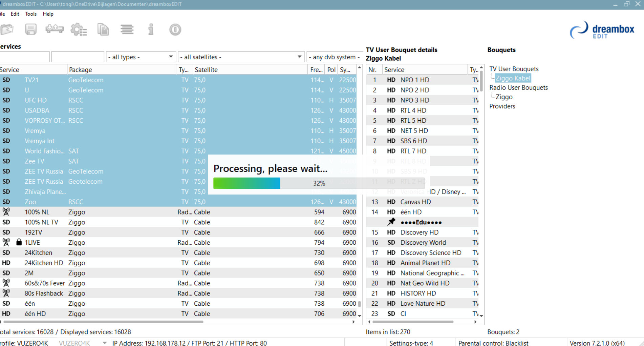Viewport: 644px width, 346px height.
Task: Sort services by the Fre... column
Action: (x=316, y=69)
